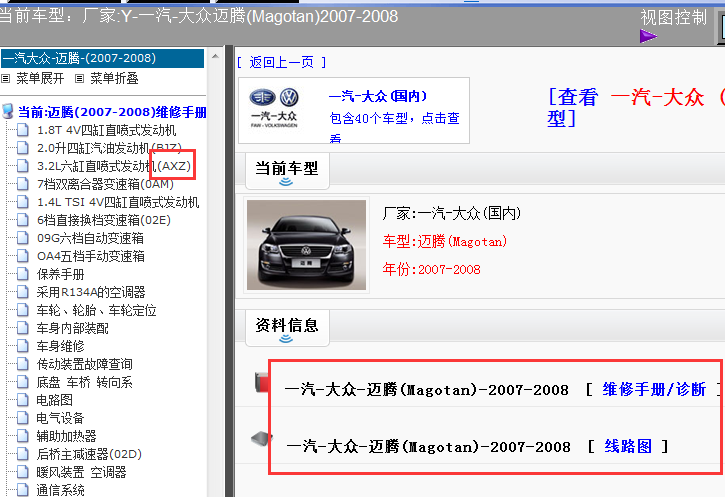Viewport: 725px width, 497px height.
Task: Collapse all menus with 菜单折叠
Action: click(114, 79)
